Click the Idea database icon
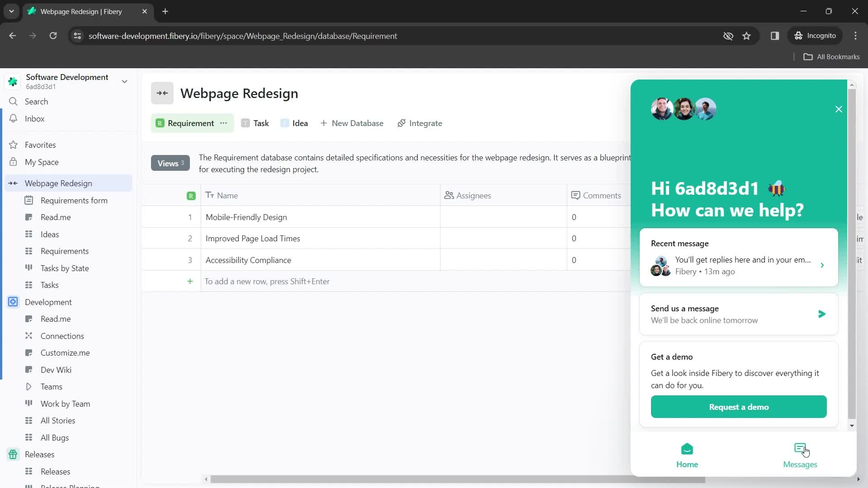 [284, 123]
